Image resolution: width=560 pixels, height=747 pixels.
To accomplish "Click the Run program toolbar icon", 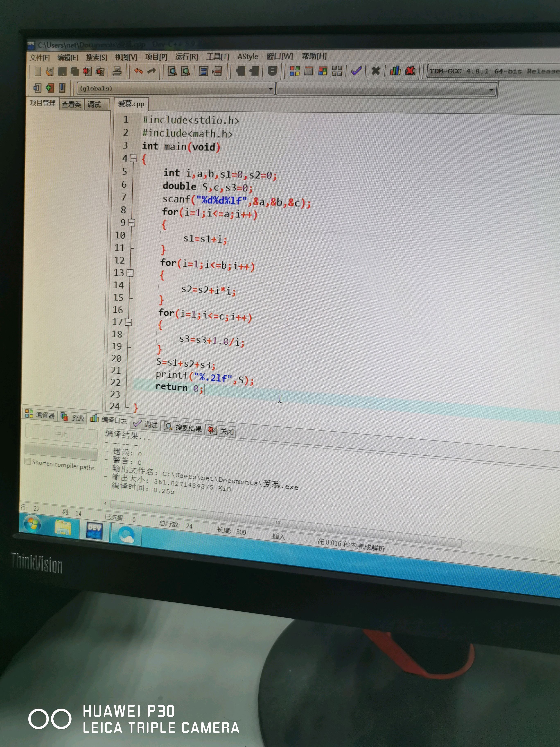I will click(308, 71).
